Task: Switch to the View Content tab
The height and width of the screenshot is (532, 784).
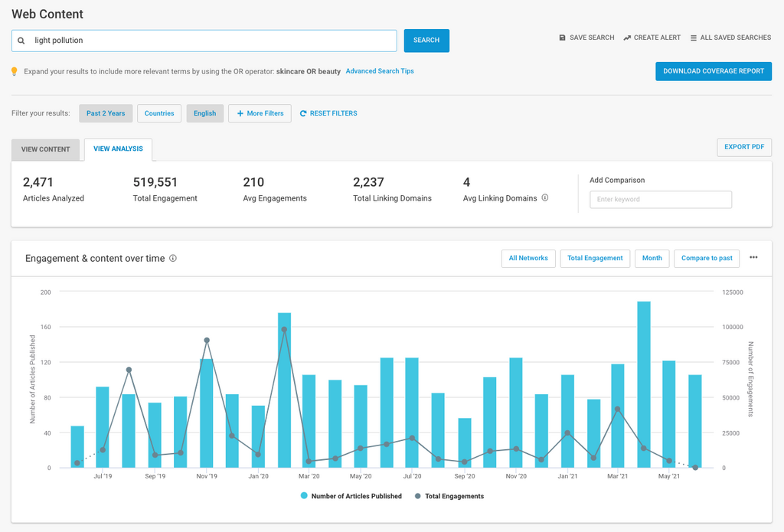Action: tap(45, 149)
